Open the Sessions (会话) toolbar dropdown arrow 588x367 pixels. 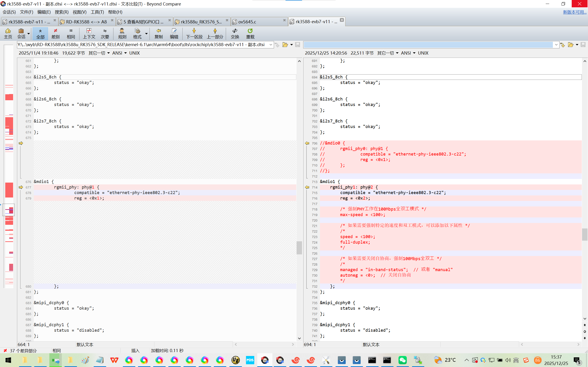coord(29,33)
